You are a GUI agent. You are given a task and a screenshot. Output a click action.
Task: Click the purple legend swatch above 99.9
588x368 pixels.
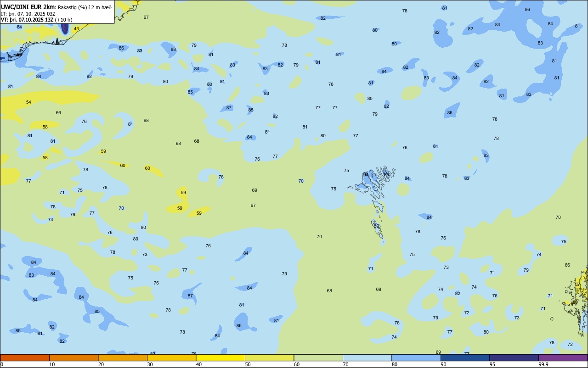tap(563, 357)
